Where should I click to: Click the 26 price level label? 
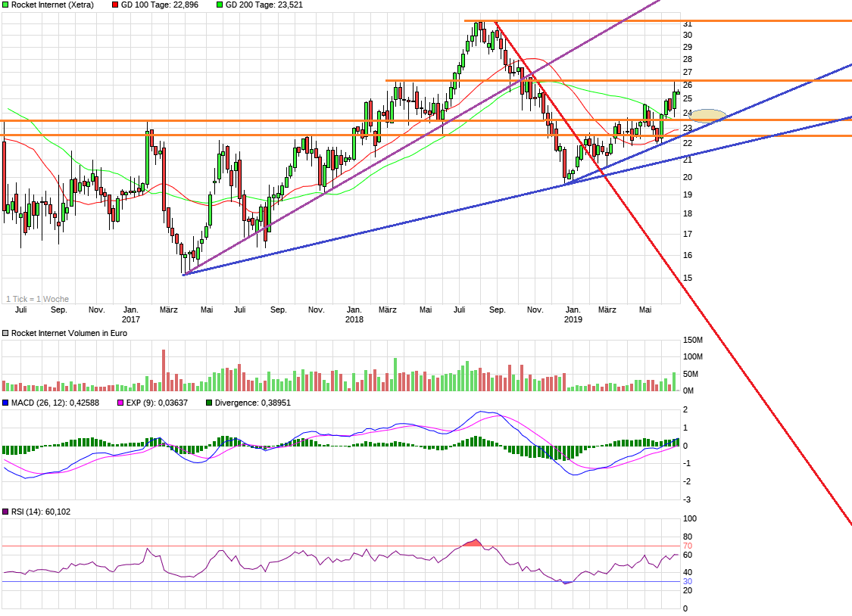pos(688,86)
